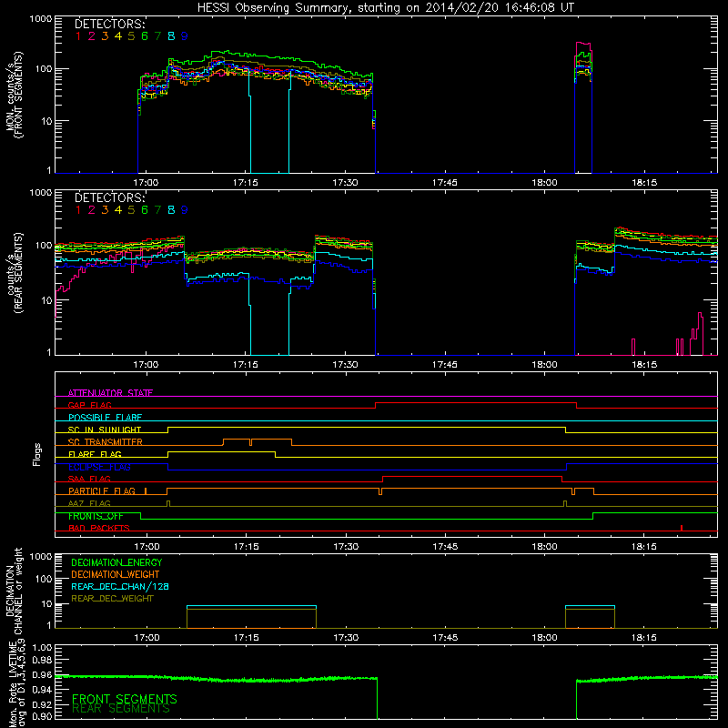
Task: Click the DECIMATION CHANNEL or weight axis title
Action: coord(14,591)
